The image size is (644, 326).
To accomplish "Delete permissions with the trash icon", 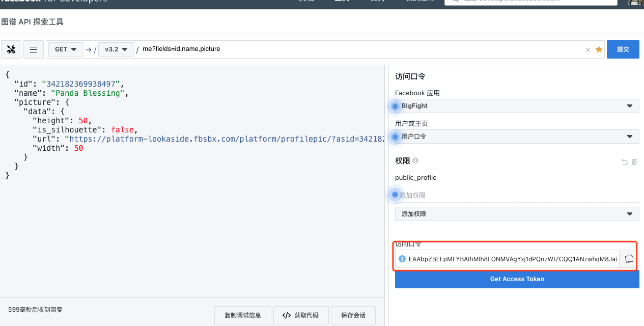I will (x=634, y=162).
